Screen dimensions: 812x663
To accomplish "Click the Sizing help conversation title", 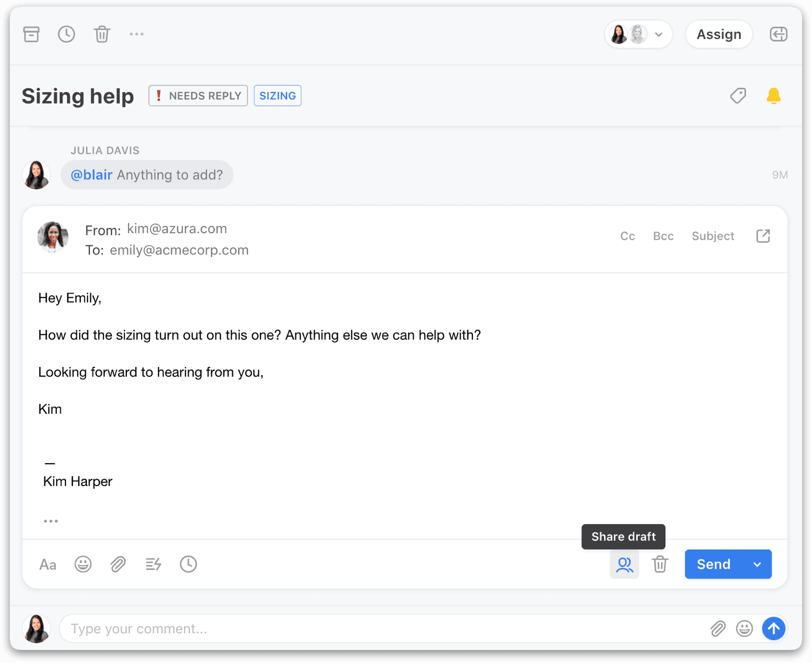I will coord(78,96).
